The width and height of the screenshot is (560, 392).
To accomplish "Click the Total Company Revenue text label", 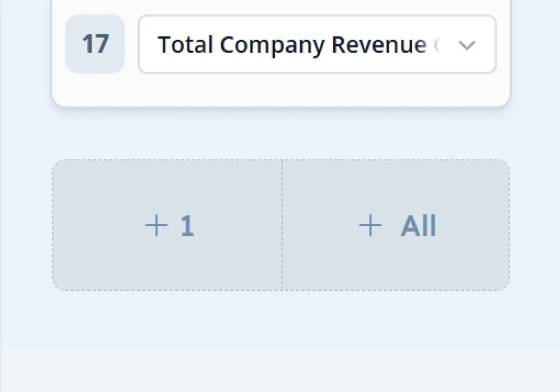I will (291, 45).
